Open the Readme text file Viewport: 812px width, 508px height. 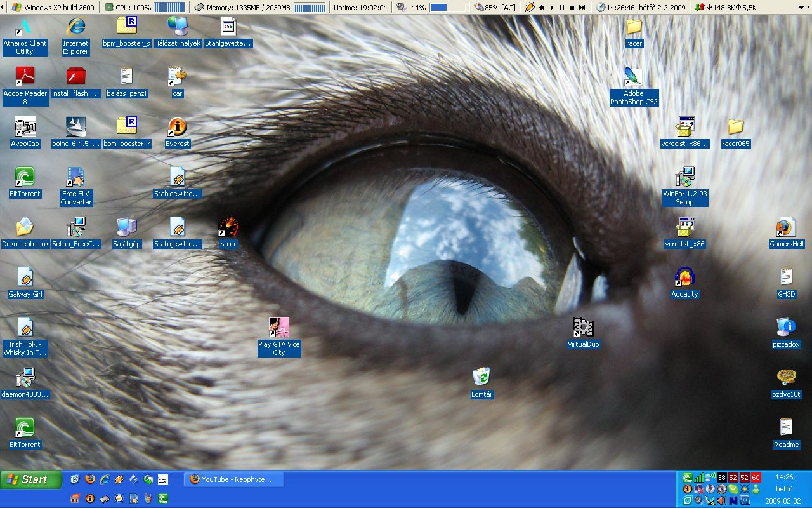tap(786, 434)
